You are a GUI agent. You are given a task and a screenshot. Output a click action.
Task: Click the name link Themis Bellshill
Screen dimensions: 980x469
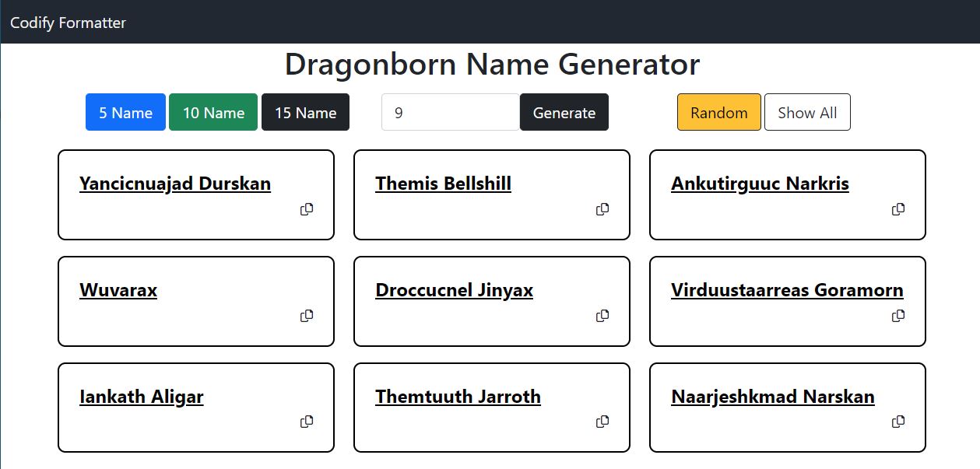click(x=443, y=184)
